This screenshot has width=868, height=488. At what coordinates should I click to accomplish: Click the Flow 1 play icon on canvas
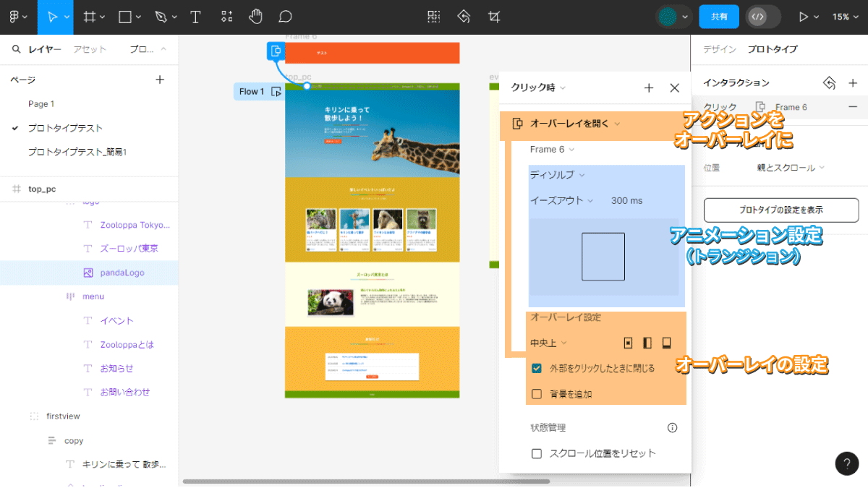point(276,92)
